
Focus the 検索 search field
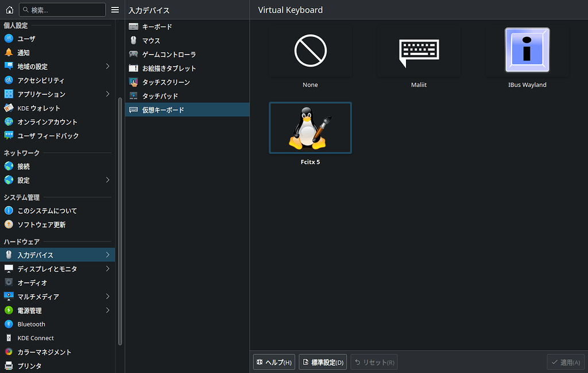(x=62, y=10)
